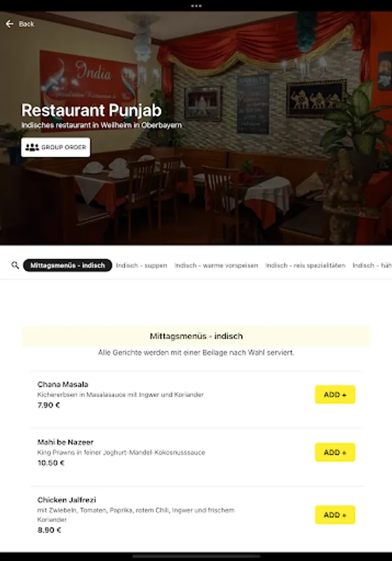Add Chana Masala to order

click(335, 395)
